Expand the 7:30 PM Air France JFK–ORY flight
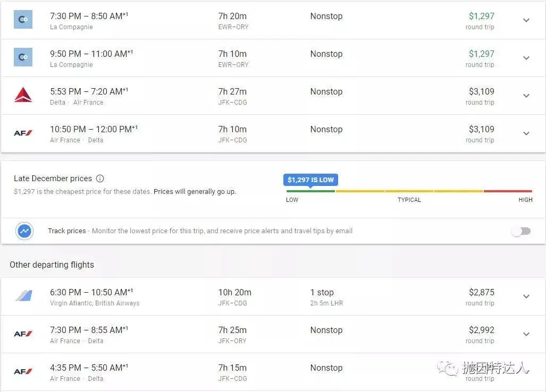The height and width of the screenshot is (392, 546). (526, 334)
